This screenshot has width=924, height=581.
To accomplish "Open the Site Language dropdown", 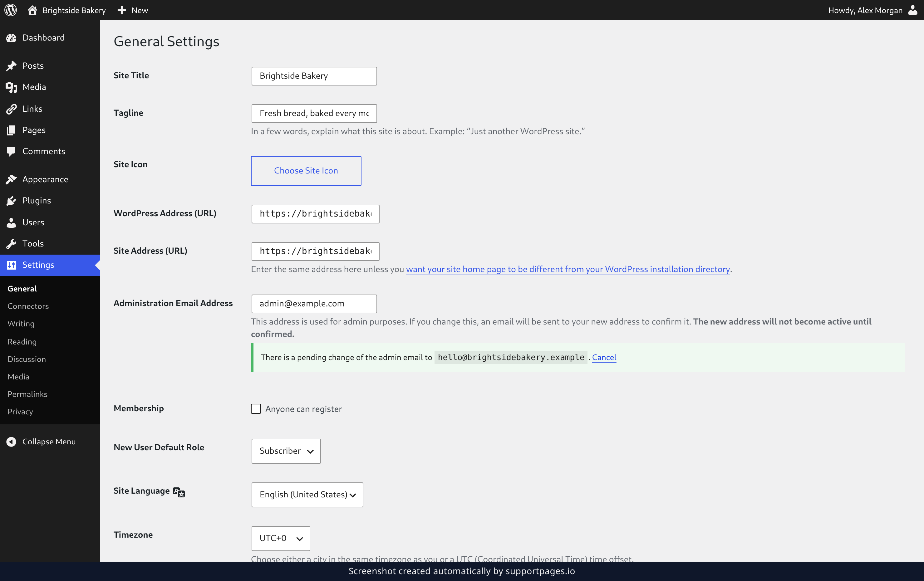I will [x=307, y=495].
